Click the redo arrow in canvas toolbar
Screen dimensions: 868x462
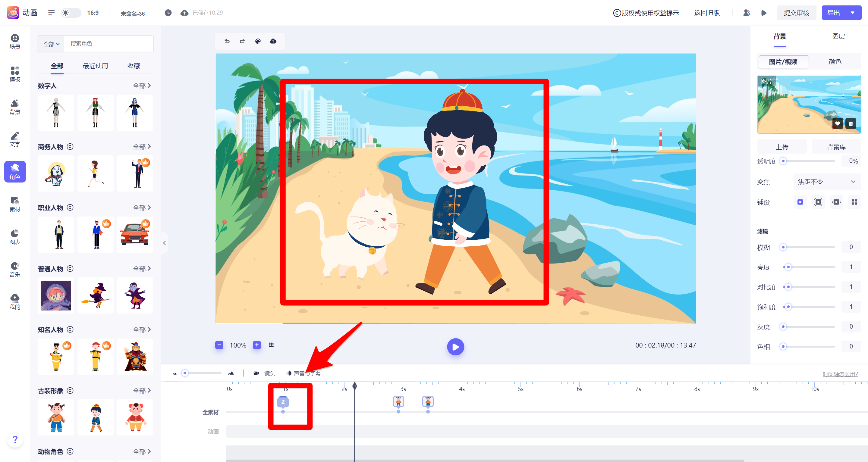[242, 41]
